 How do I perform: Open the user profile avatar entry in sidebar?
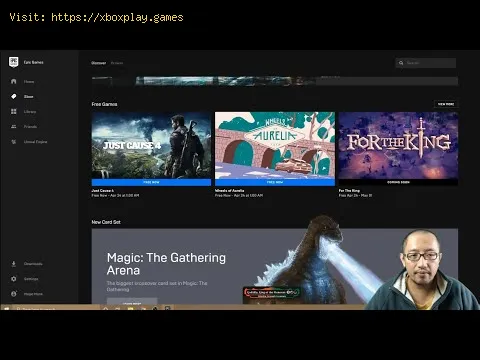[14, 294]
